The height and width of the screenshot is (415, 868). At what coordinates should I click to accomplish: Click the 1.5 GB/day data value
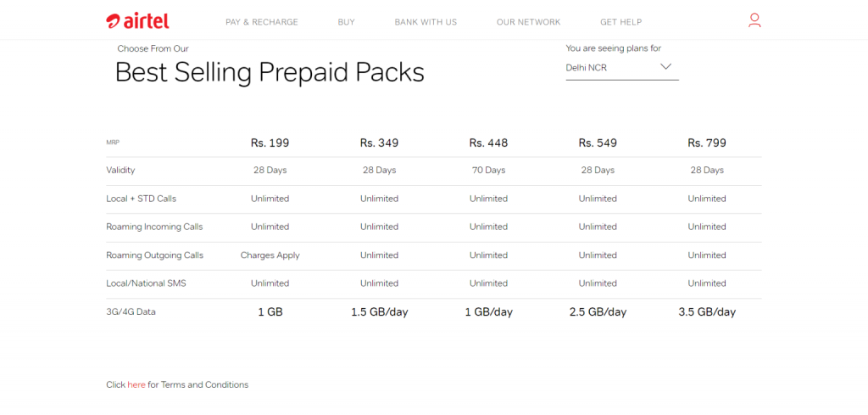[x=379, y=312]
